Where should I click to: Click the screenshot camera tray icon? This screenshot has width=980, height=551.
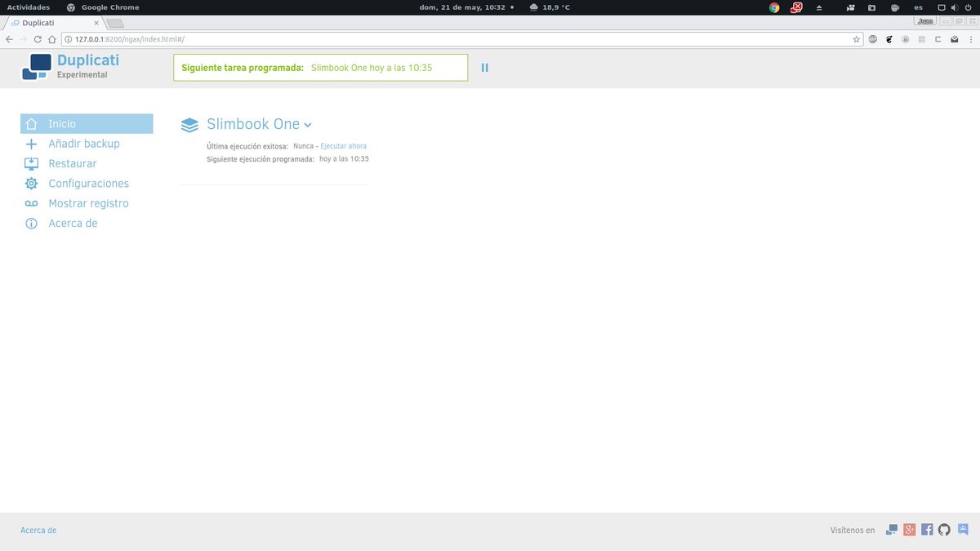coord(872,7)
